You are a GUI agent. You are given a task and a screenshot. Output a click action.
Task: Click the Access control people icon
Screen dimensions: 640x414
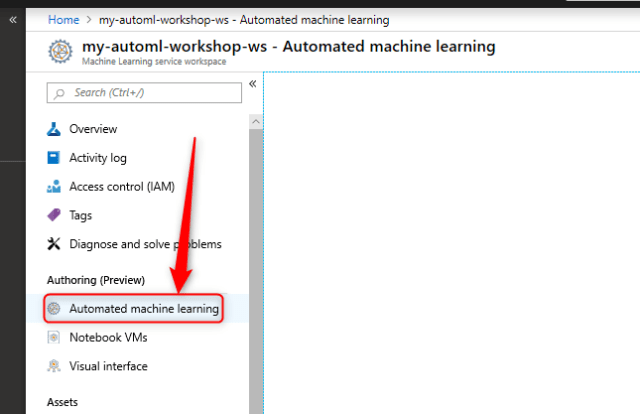coord(53,187)
